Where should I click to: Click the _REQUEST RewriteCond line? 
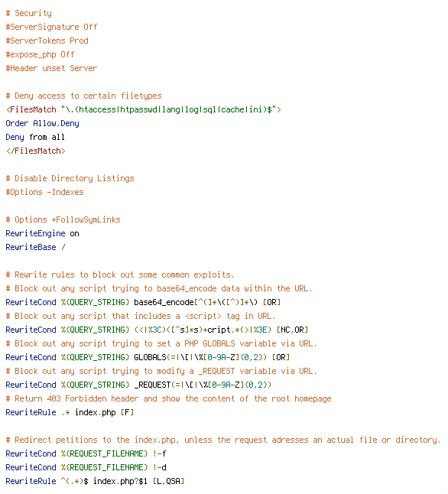pyautogui.click(x=138, y=385)
